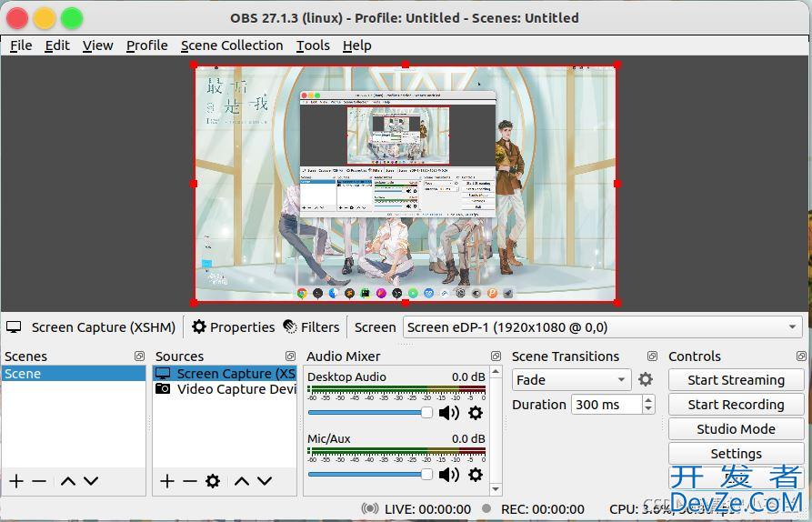Open source Properties with gear icon
This screenshot has width=812, height=522.
click(x=233, y=327)
